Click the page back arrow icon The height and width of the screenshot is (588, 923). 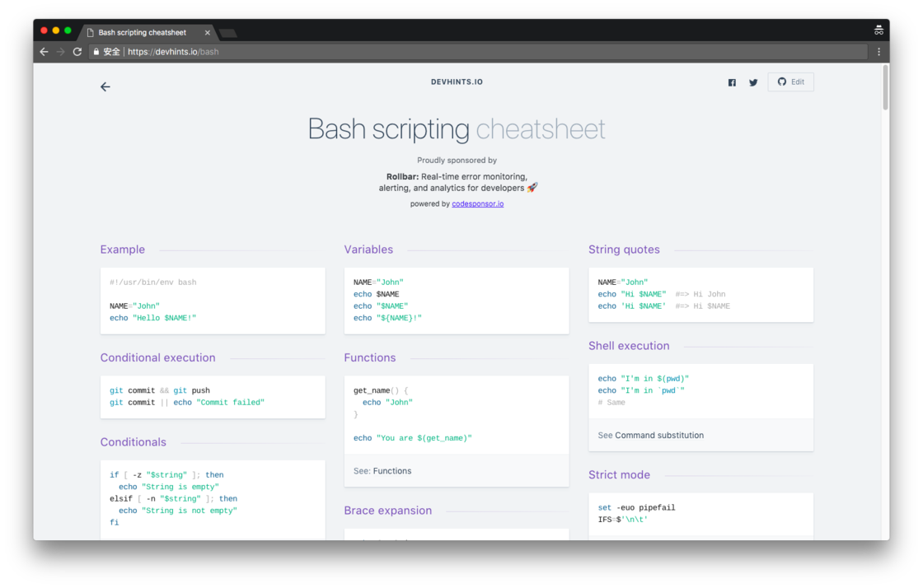click(105, 87)
